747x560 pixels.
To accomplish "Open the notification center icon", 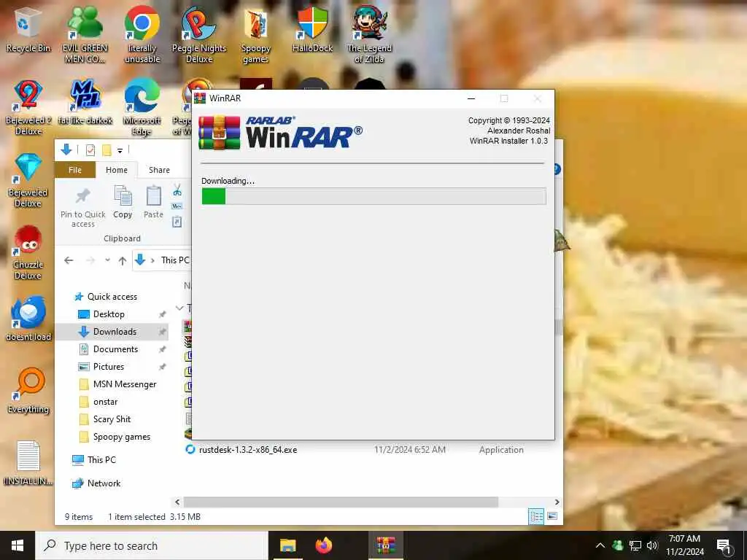I will tap(724, 547).
